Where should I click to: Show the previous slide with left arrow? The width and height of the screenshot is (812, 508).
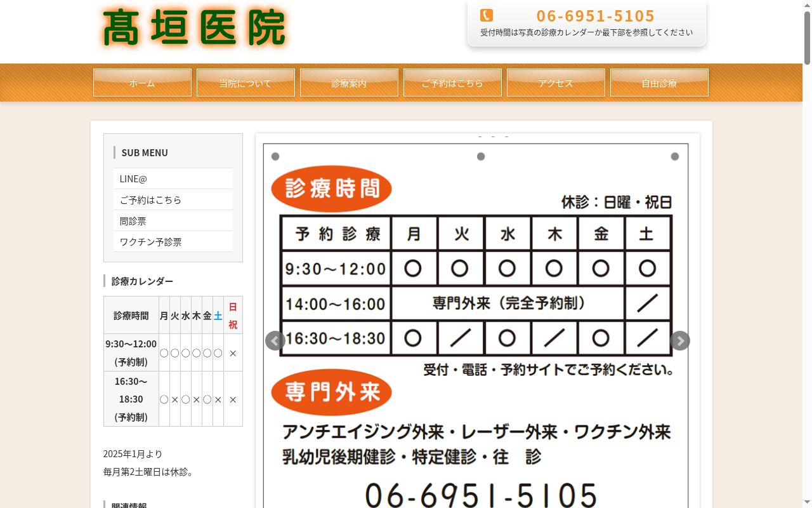click(275, 341)
